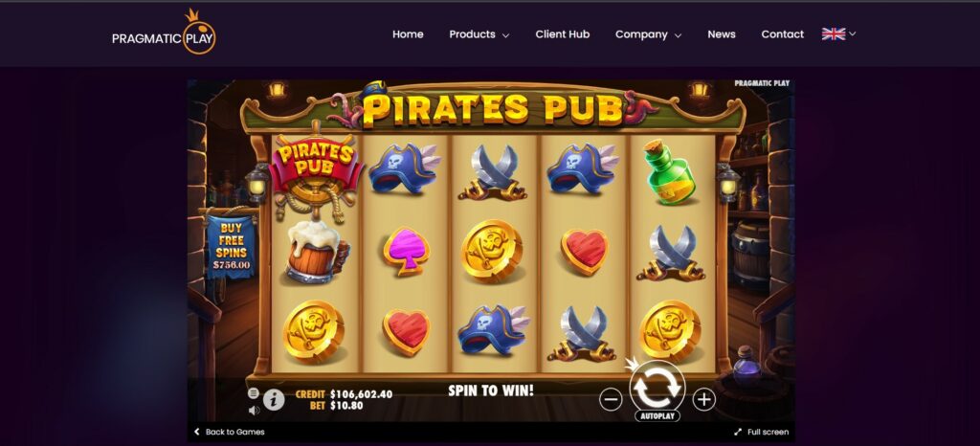980x446 pixels.
Task: Open the Client Hub menu item
Action: point(563,34)
